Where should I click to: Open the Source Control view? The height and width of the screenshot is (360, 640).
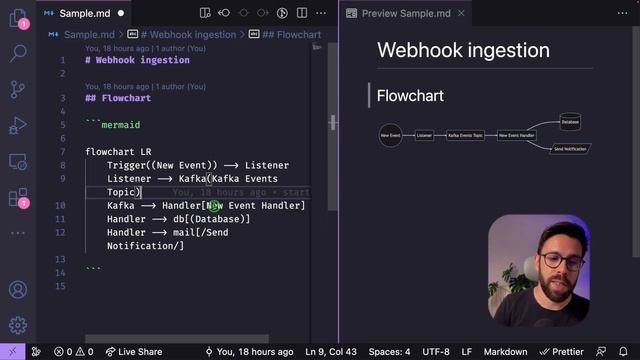[18, 89]
